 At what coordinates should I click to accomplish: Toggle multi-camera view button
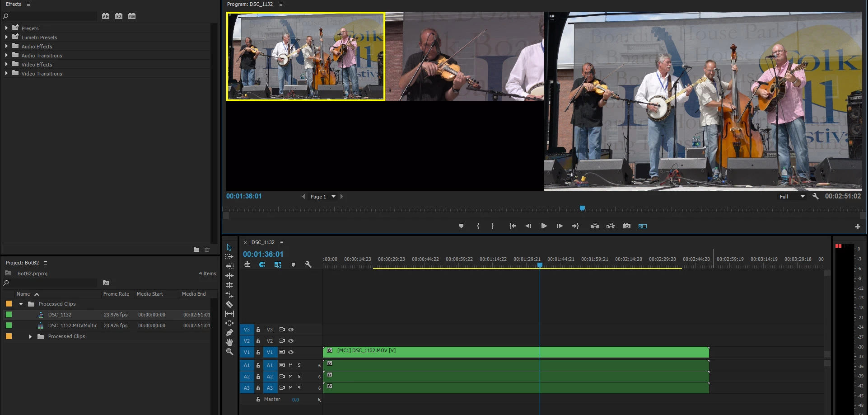(x=643, y=226)
